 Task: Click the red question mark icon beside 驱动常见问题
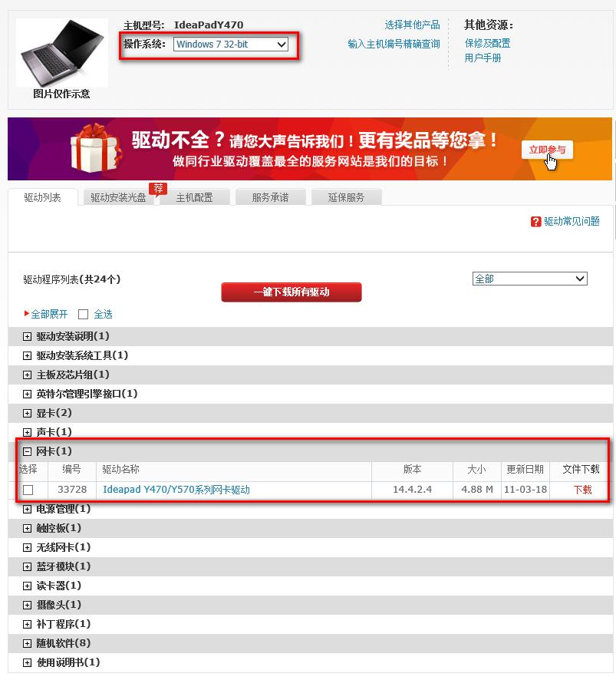click(x=535, y=222)
